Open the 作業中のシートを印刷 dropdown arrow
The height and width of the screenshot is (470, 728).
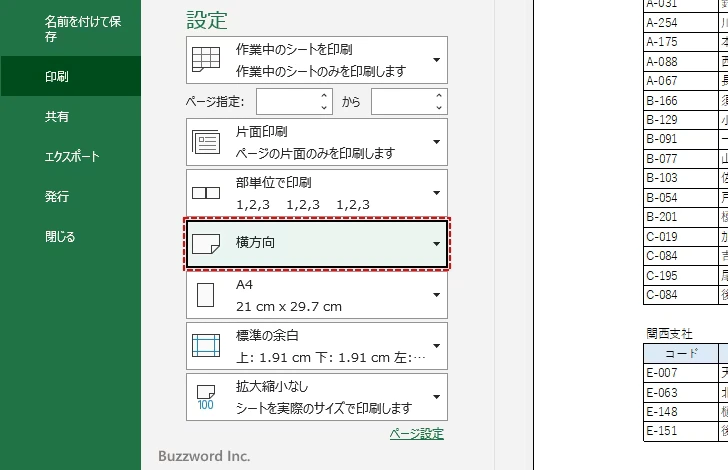(x=436, y=60)
